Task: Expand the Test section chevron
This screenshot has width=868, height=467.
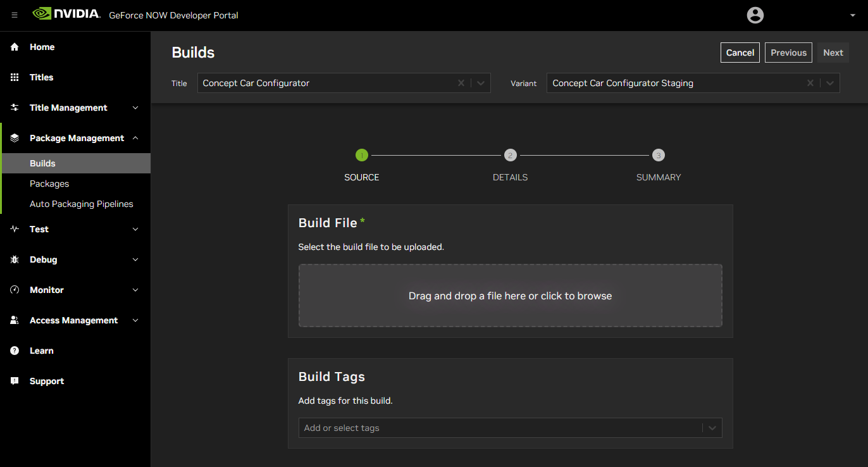Action: click(135, 229)
